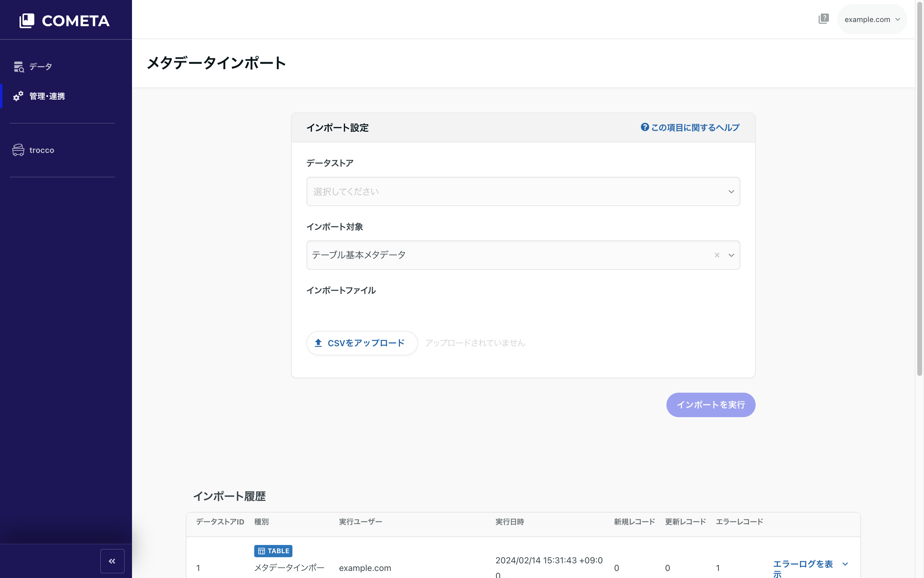This screenshot has height=578, width=924.
Task: Click the データストアID column header
Action: point(220,522)
